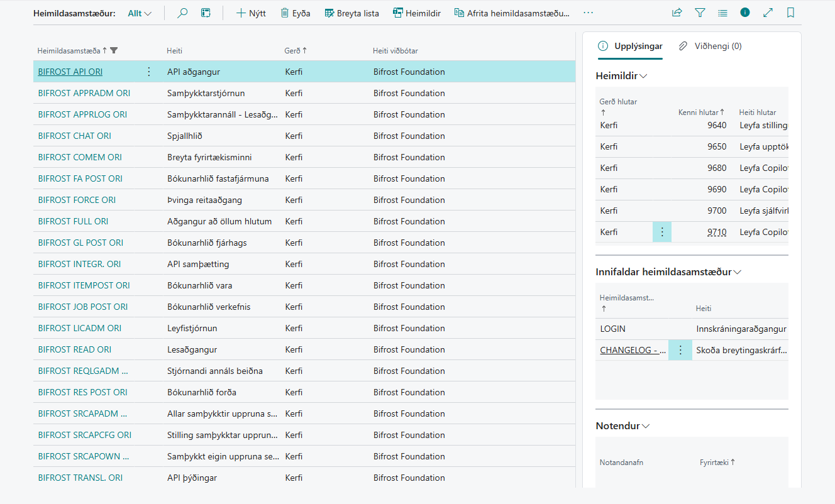The width and height of the screenshot is (835, 504).
Task: Select the LOGIN included permission row
Action: coord(692,329)
